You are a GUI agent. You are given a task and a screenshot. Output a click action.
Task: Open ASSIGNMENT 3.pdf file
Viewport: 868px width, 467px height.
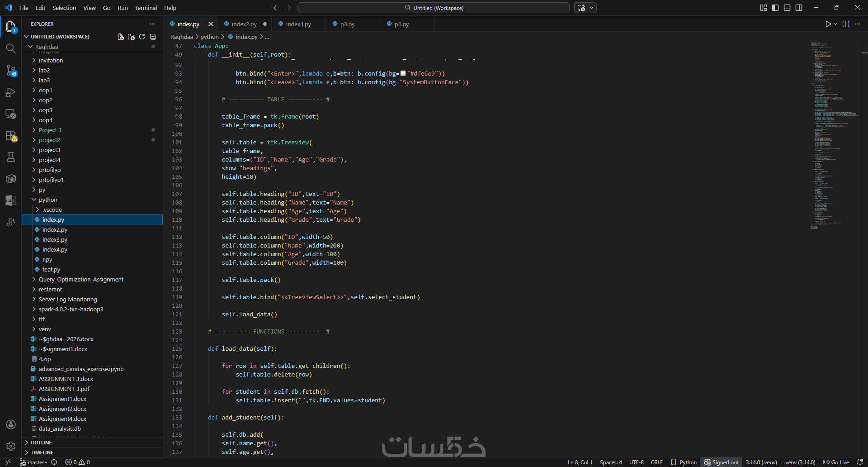pos(92,389)
